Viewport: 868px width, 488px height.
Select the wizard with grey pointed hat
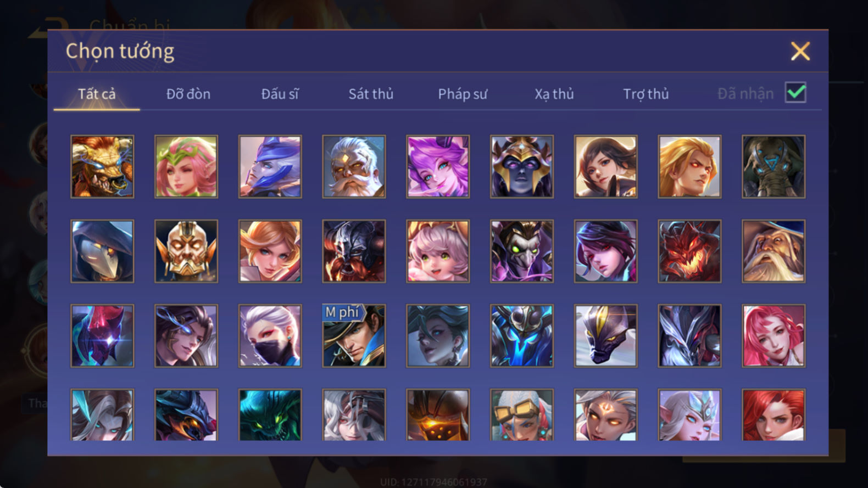(x=774, y=251)
